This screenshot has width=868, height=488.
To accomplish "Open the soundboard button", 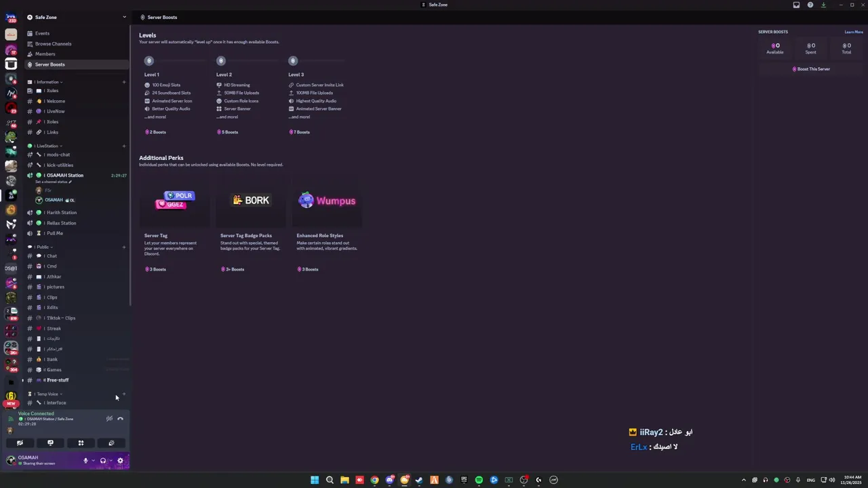I will pos(111,443).
